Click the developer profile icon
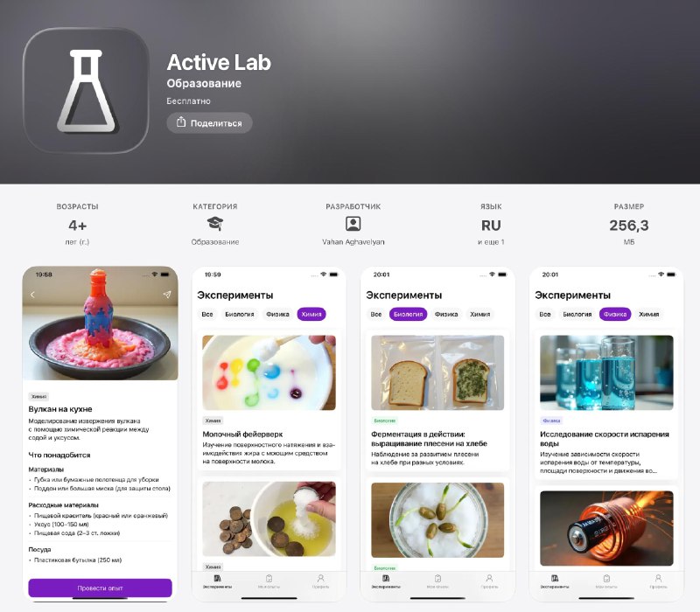The width and height of the screenshot is (700, 612). tap(353, 224)
